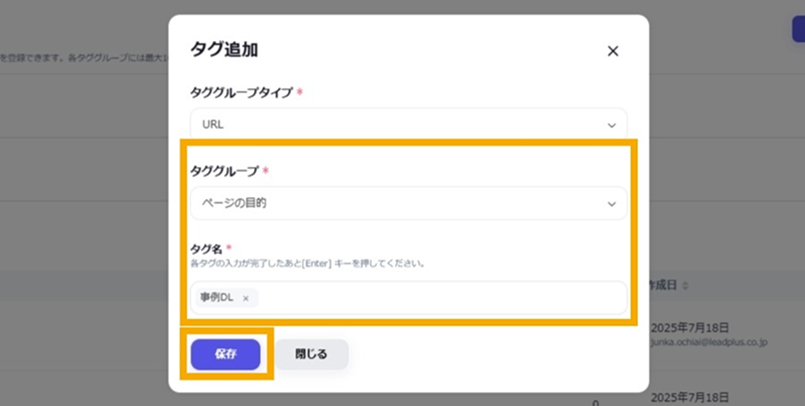Screen dimensions: 805x406
Task: Click the 作成日 column header
Action: pyautogui.click(x=664, y=286)
